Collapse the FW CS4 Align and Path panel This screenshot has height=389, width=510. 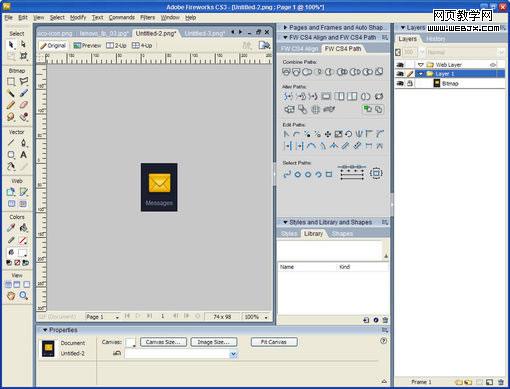[285, 37]
